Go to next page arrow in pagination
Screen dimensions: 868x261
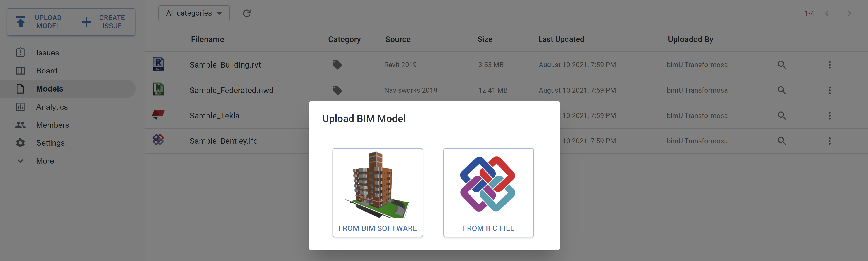849,14
